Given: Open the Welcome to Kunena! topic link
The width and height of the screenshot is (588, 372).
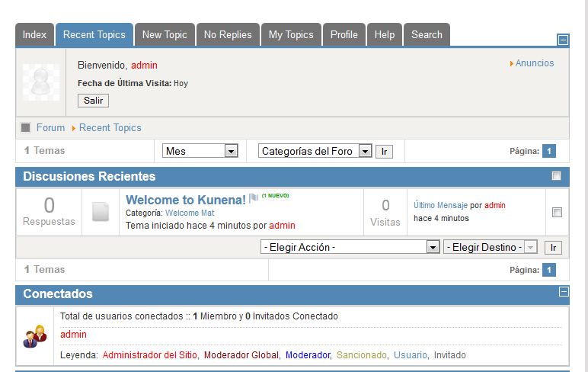Looking at the screenshot, I should tap(185, 200).
